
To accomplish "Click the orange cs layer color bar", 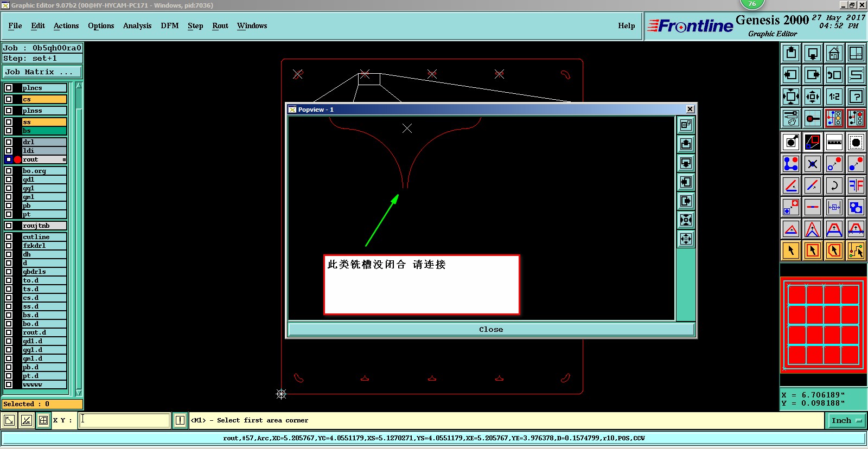I will [x=44, y=99].
